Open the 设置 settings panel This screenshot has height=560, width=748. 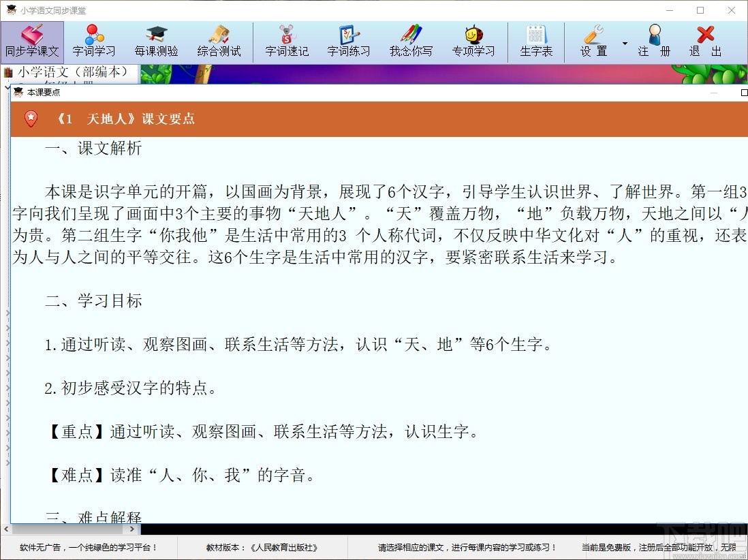593,41
